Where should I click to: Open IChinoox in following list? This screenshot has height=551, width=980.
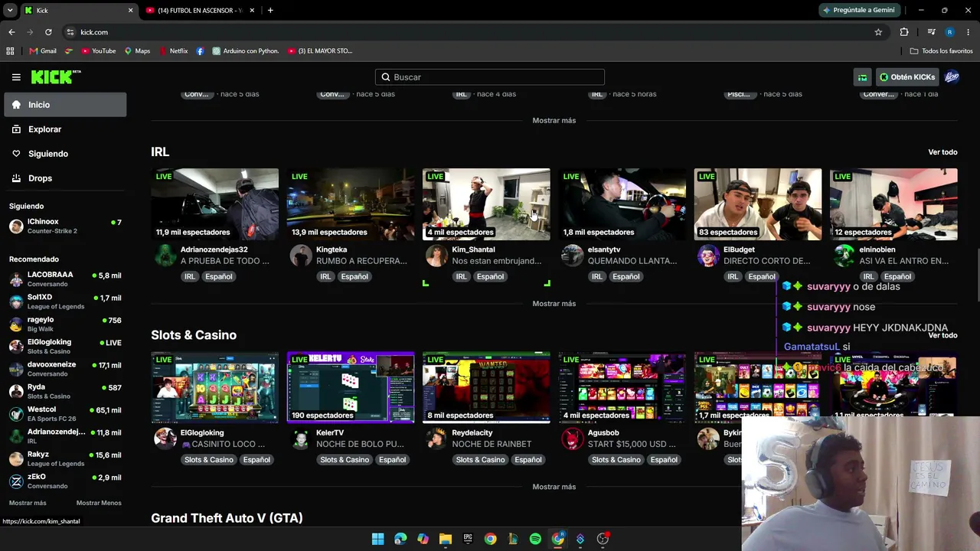pyautogui.click(x=65, y=226)
